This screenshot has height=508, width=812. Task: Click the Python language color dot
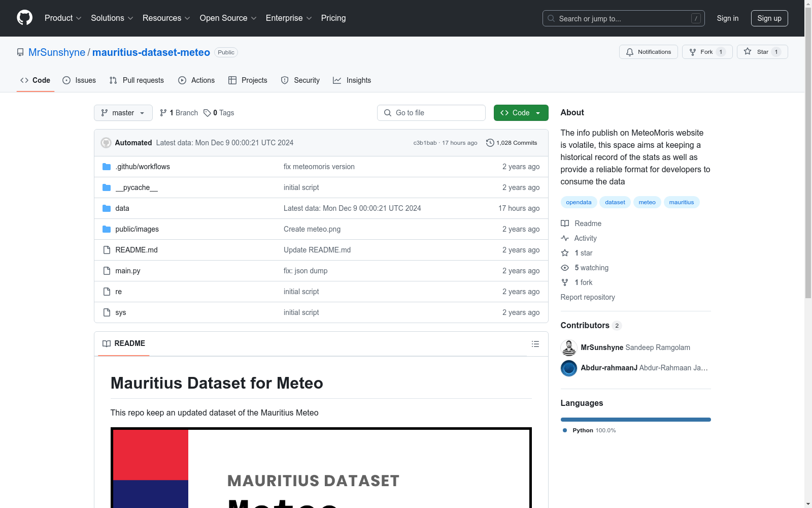pyautogui.click(x=565, y=430)
